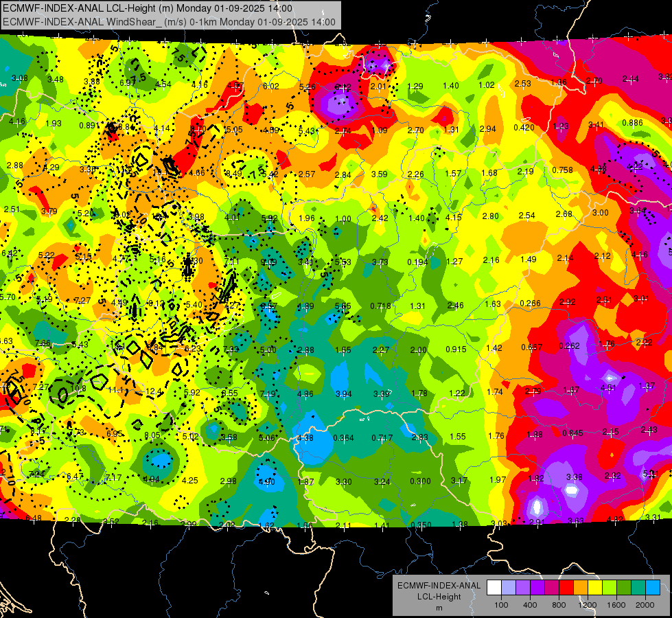Viewport: 672px width, 618px height.
Task: Click the wind shear value 1.97
Action: pyautogui.click(x=498, y=479)
